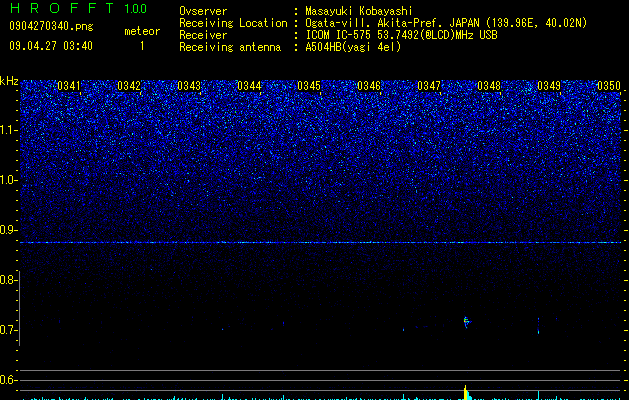The height and width of the screenshot is (400, 629).
Task: Click the 0348 time marker
Action: coord(489,86)
